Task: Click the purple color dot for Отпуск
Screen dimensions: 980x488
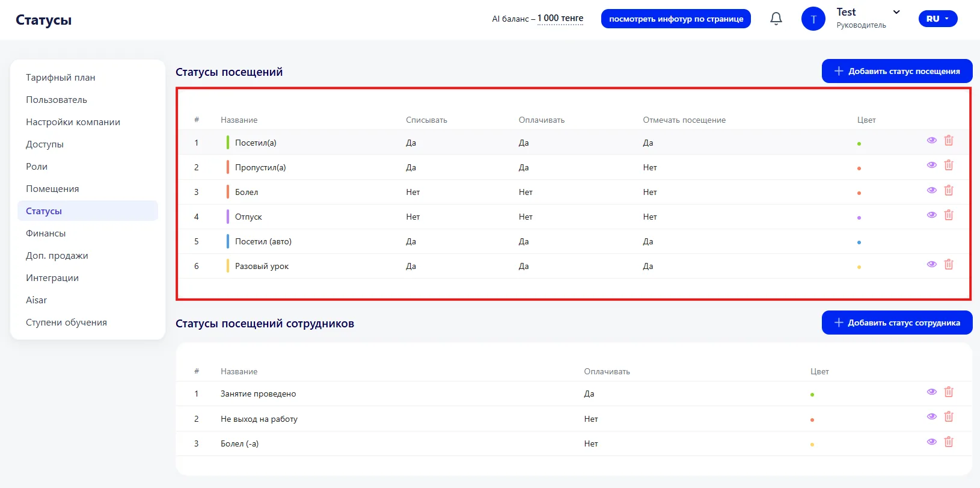Action: pos(859,218)
